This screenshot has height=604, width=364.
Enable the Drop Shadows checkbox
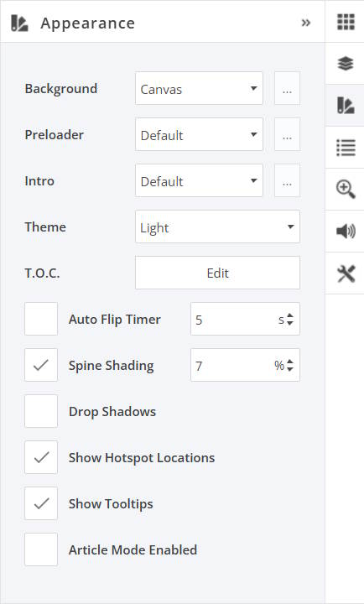coord(41,411)
